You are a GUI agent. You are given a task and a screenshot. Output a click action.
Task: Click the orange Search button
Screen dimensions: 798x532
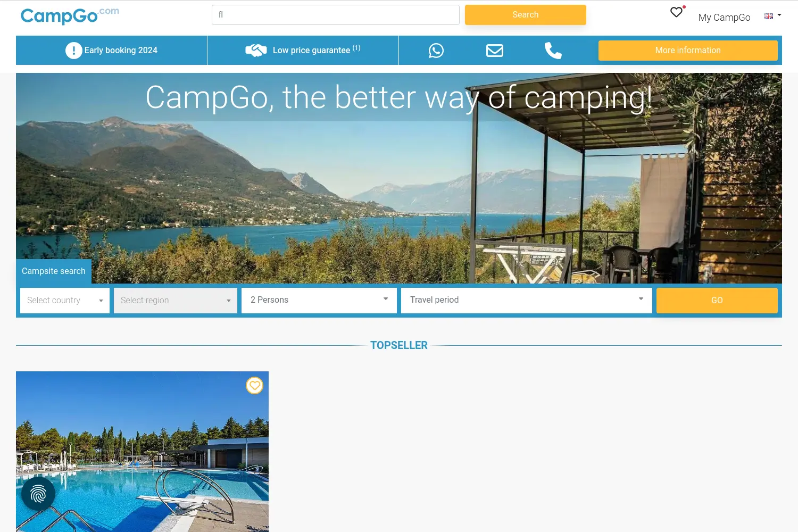click(x=526, y=15)
